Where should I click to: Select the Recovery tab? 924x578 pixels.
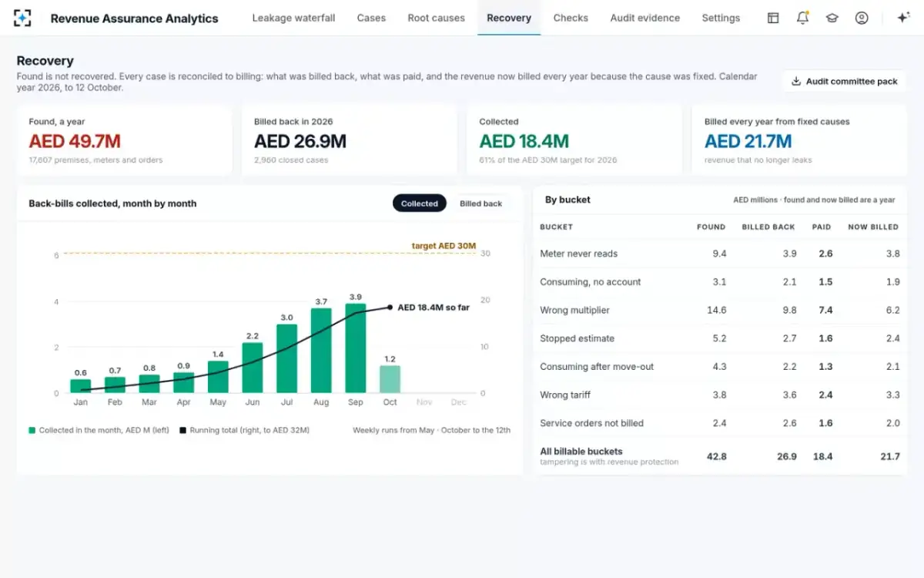(509, 18)
